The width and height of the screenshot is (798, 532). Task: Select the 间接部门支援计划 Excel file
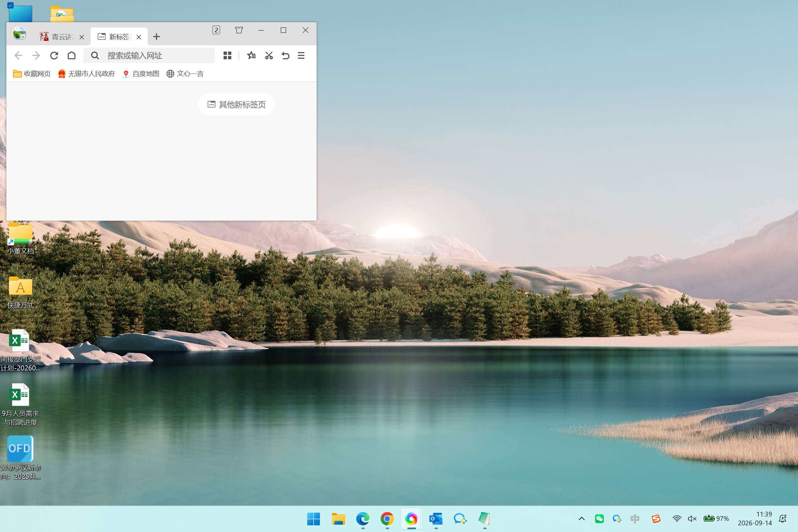(21, 351)
